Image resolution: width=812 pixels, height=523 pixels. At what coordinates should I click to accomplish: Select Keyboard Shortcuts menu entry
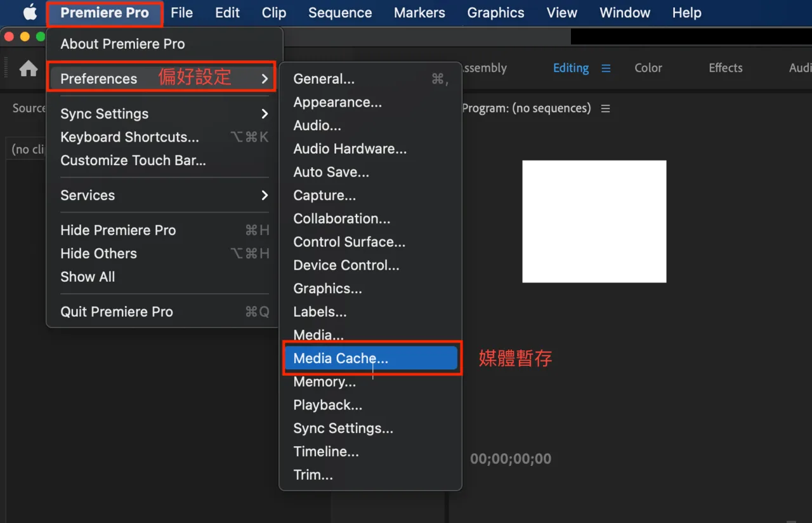tap(164, 137)
